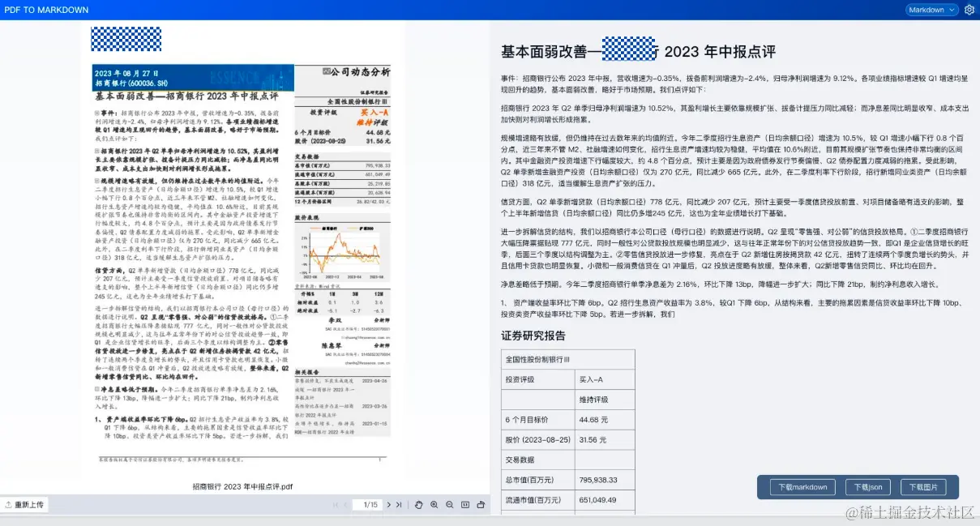Select the 买入-A table cell
980x526 pixels.
click(x=591, y=379)
